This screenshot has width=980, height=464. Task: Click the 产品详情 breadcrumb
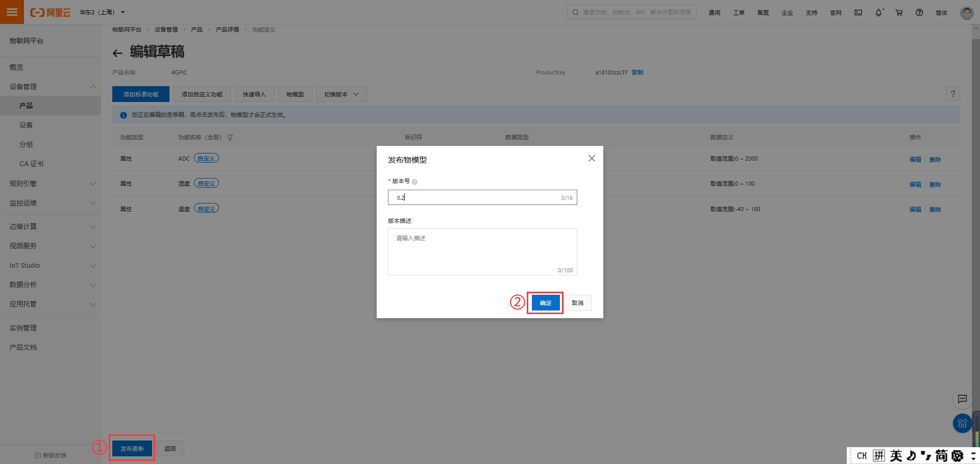click(227, 30)
